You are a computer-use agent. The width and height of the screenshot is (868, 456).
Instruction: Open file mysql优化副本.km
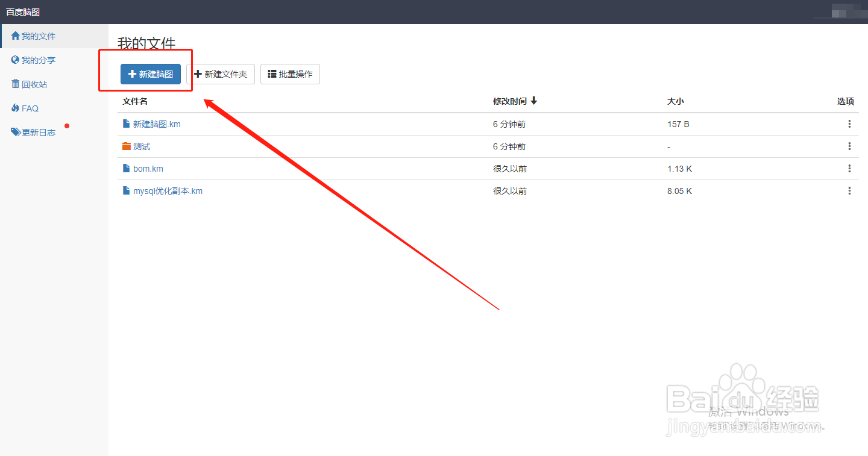click(168, 191)
